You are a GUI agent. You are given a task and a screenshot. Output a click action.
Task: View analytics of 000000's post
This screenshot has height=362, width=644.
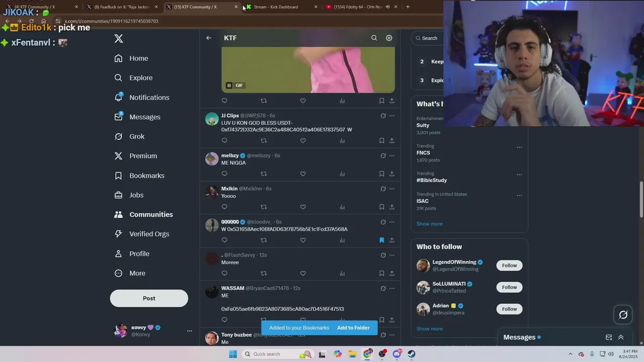[342, 240]
